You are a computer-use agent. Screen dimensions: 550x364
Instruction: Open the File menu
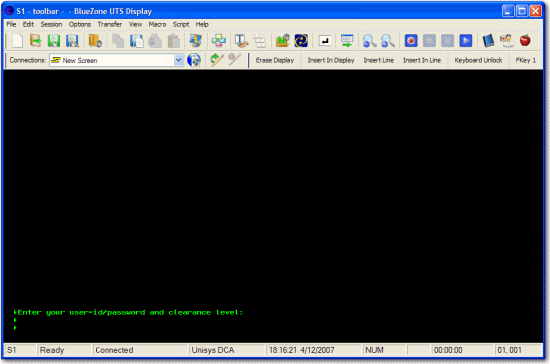[x=12, y=24]
